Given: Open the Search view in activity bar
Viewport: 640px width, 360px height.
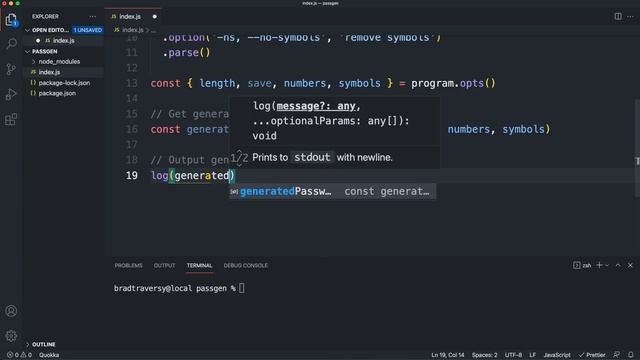Looking at the screenshot, I should [11, 44].
